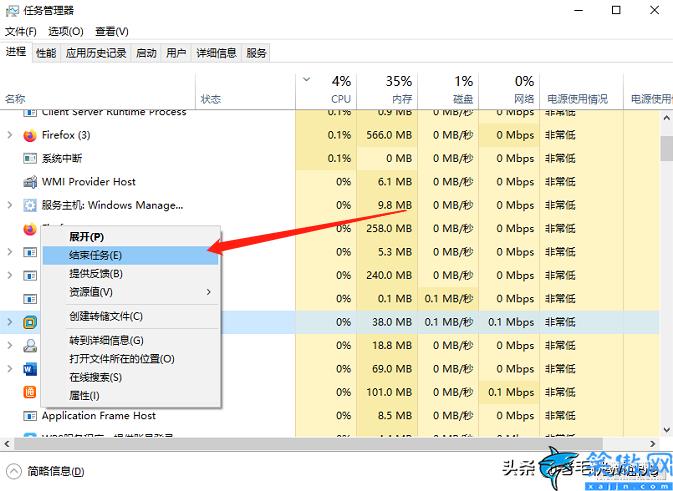Viewport: 673px width, 491px height.
Task: Switch to the 详细信息 tab
Action: click(217, 53)
